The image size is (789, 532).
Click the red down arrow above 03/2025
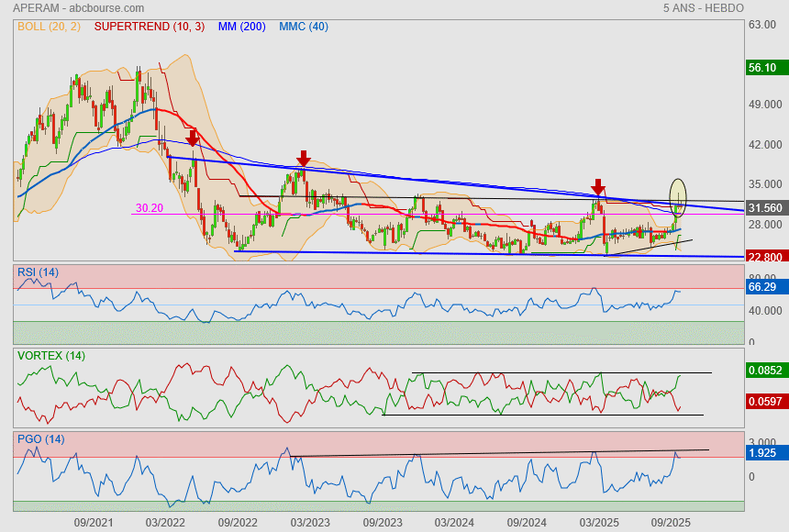[x=597, y=187]
